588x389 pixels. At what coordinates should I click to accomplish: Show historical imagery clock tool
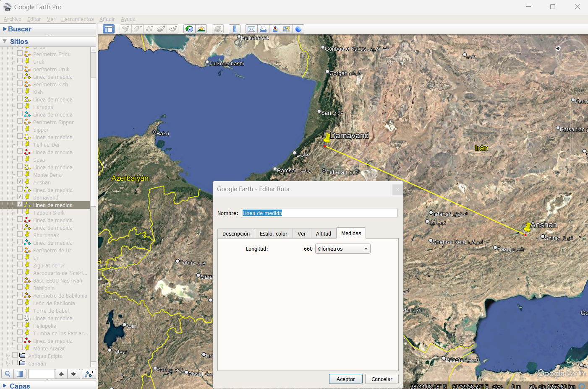189,29
